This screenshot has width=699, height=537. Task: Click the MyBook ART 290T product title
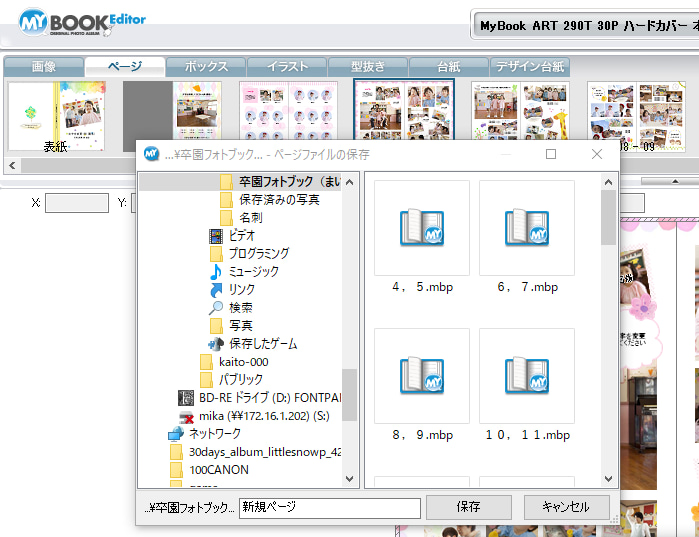click(x=588, y=26)
